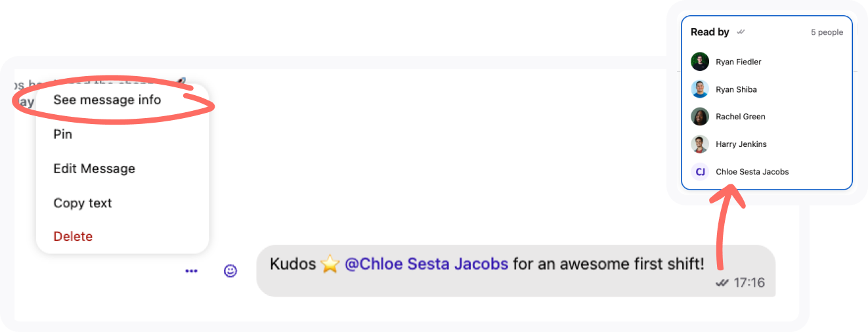868x332 pixels.
Task: Click Rachel Green's avatar photo
Action: tap(700, 117)
